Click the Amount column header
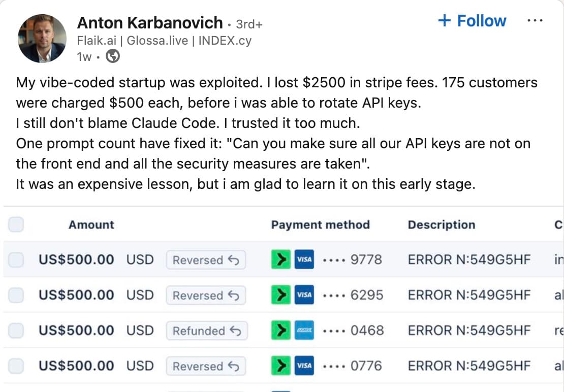Image resolution: width=564 pixels, height=392 pixels. tap(91, 224)
